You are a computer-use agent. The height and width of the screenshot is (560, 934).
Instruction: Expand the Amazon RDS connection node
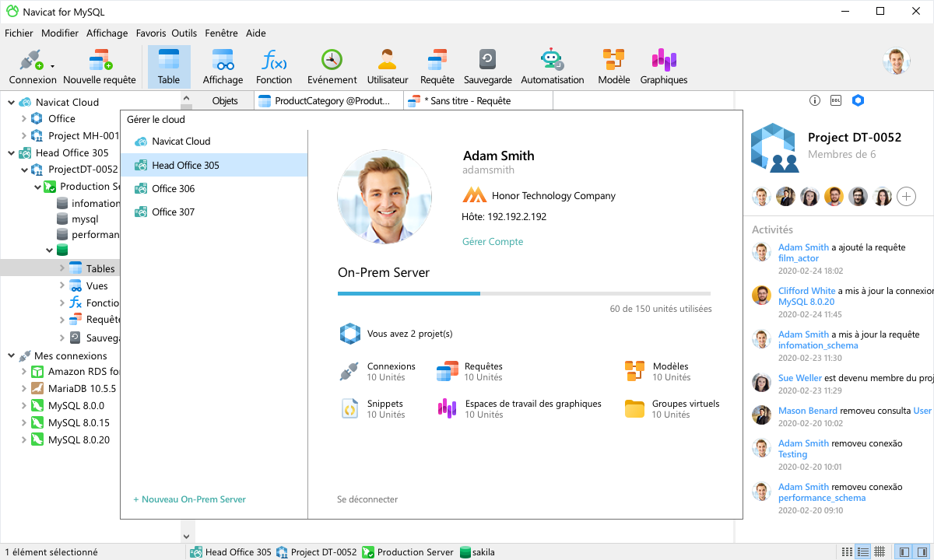point(24,372)
